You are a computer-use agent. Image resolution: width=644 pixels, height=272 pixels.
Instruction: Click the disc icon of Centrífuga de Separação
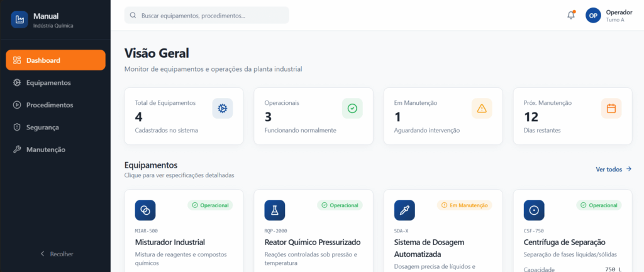(534, 210)
